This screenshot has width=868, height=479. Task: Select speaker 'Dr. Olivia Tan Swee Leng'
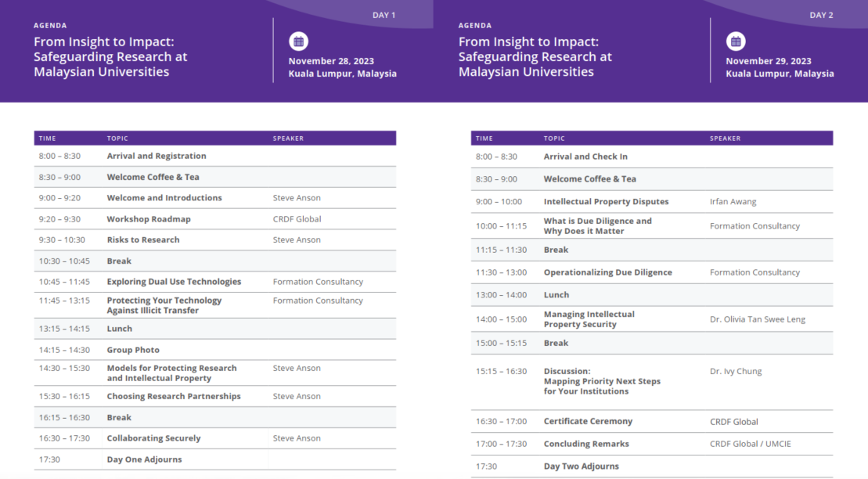[x=758, y=319]
